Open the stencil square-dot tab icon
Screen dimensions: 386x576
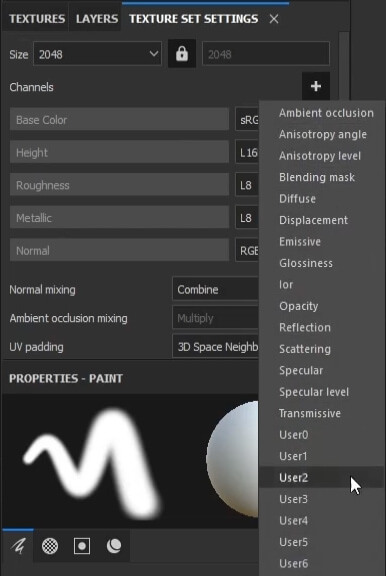click(x=82, y=546)
